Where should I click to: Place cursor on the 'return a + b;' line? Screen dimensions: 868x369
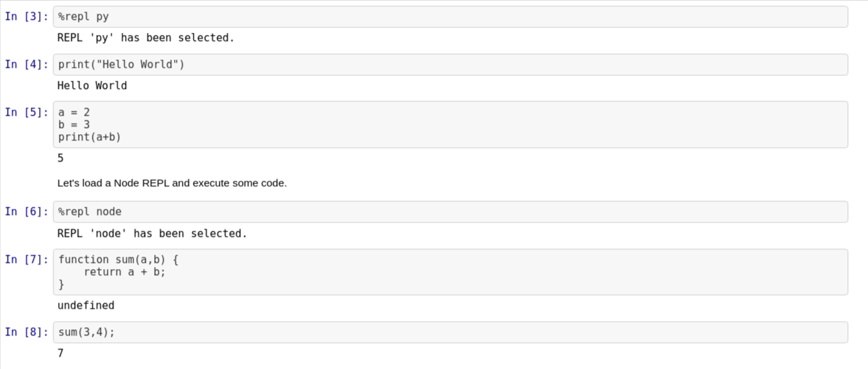[125, 272]
